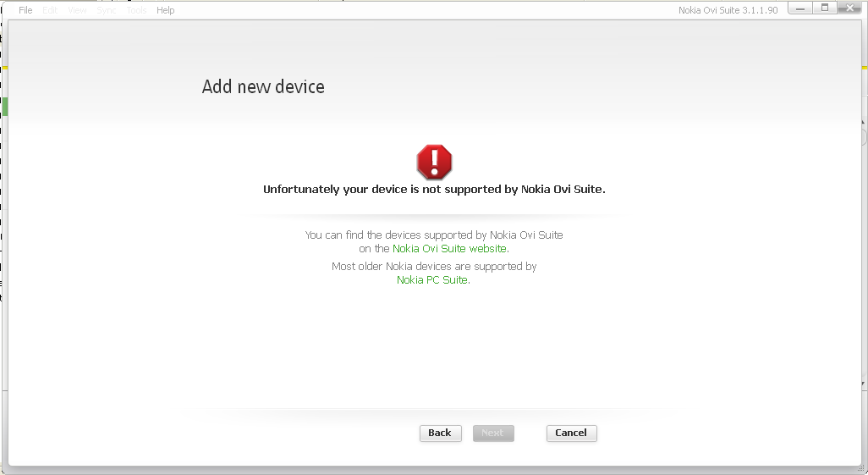Click the 'device is not supported' error message
Viewport: 868px width, 475px height.
click(x=434, y=190)
